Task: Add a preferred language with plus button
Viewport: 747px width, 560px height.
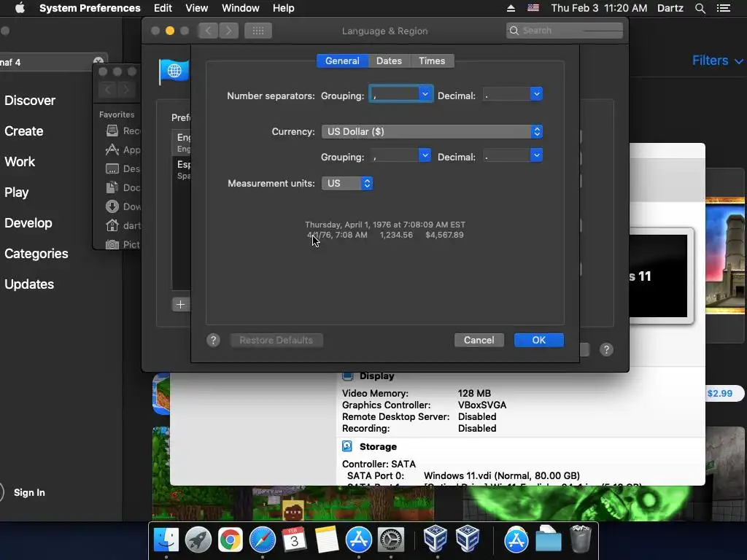Action: pos(180,304)
